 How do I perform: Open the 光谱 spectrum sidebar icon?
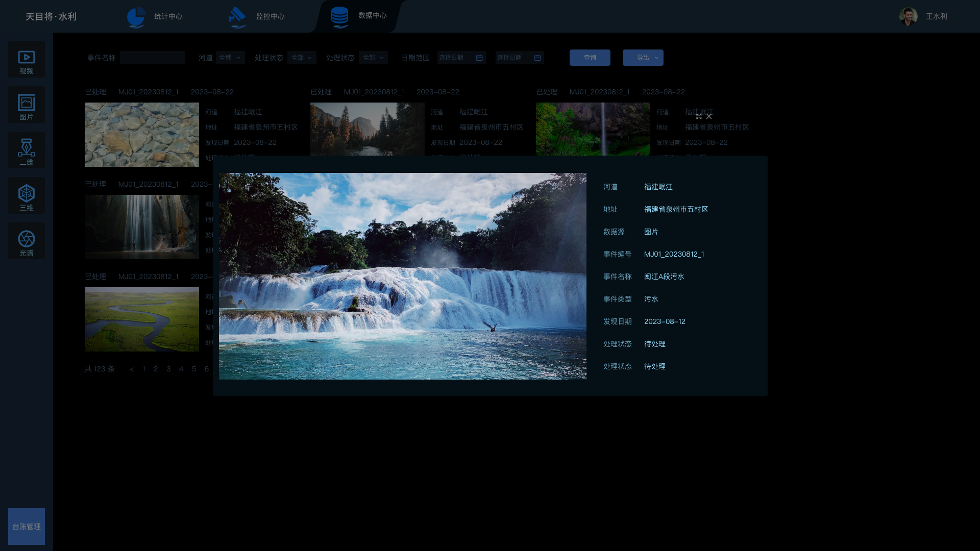[x=27, y=241]
